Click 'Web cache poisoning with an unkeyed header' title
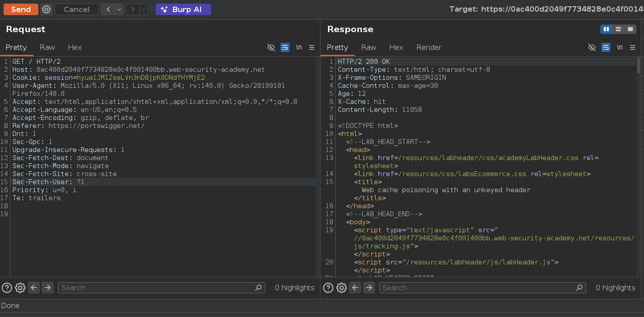 pyautogui.click(x=446, y=190)
